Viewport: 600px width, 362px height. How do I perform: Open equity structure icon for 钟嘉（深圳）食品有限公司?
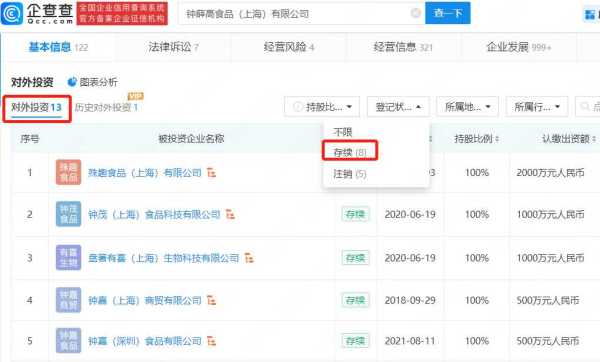click(x=211, y=341)
